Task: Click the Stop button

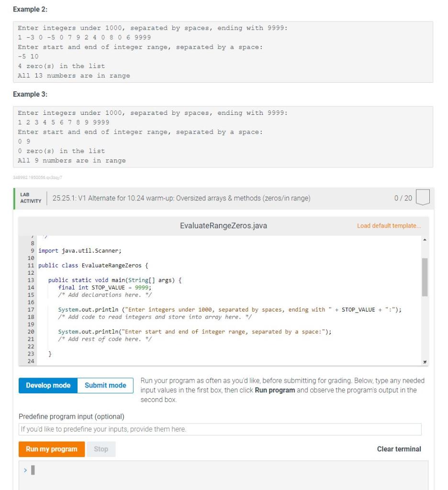Action: (x=101, y=449)
